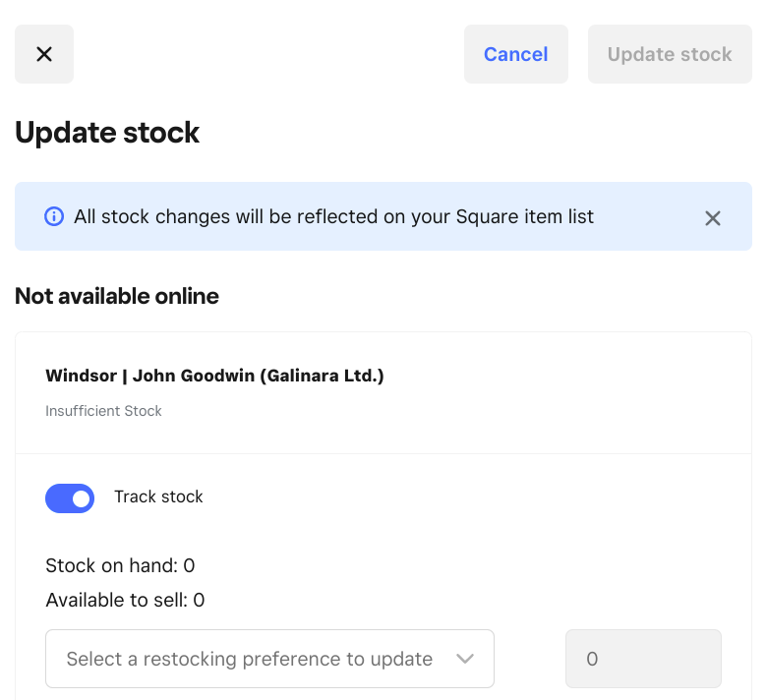This screenshot has height=700, width=767.
Task: Toggle the Track stock switch
Action: click(x=70, y=498)
